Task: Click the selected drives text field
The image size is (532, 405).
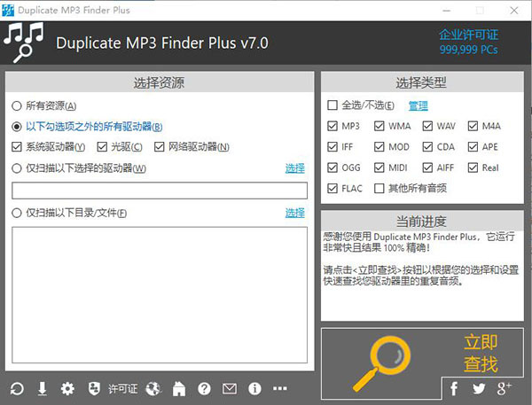Action: 160,191
